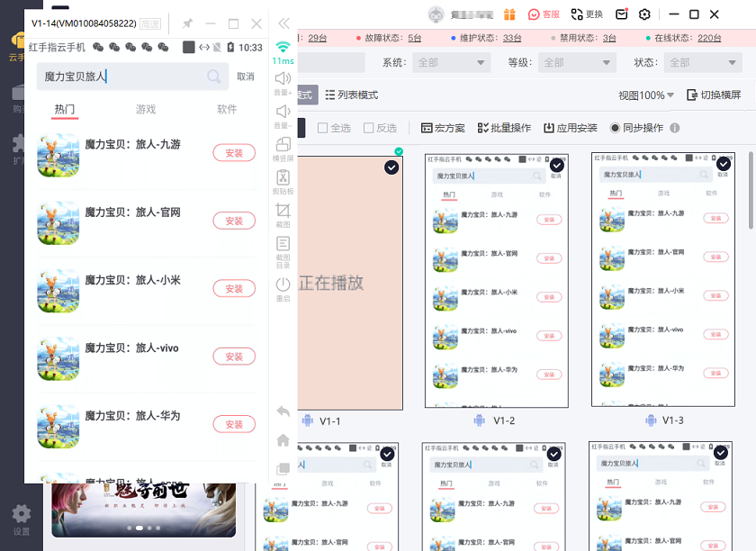The width and height of the screenshot is (756, 551).
Task: Open the gift box icon in the top bar
Action: point(509,14)
